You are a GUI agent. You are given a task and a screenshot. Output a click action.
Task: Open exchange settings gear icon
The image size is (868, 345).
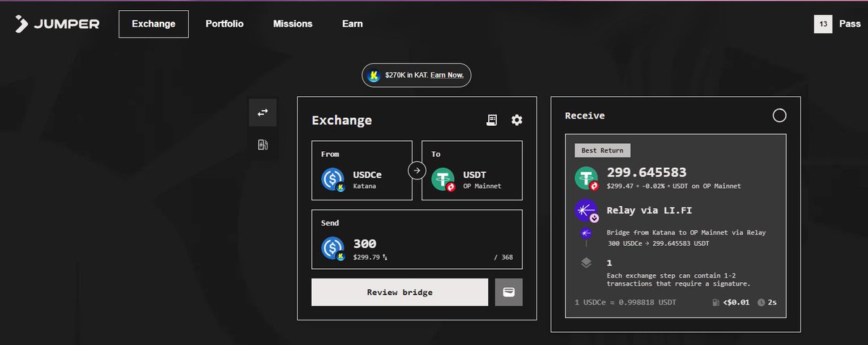(516, 120)
